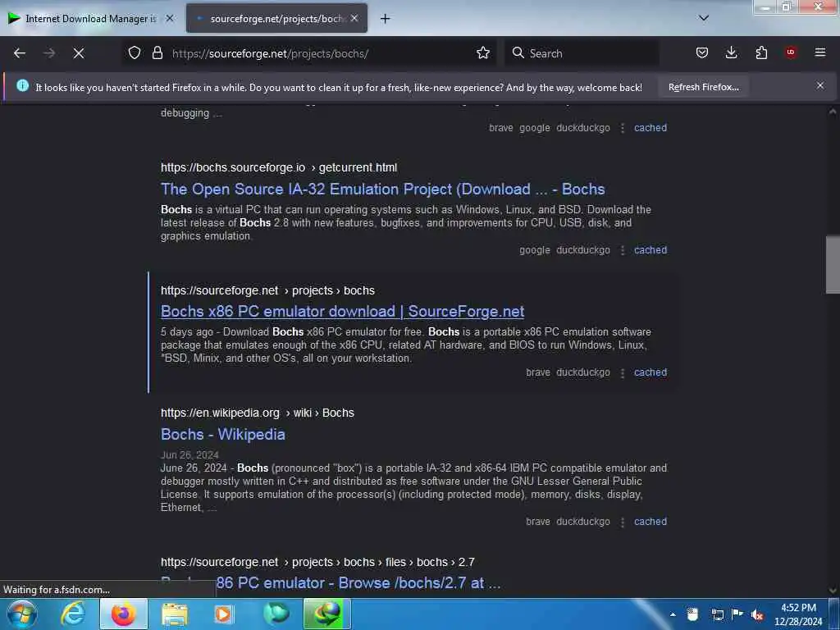Viewport: 840px width, 630px height.
Task: Open the Extensions menu
Action: pos(761,52)
